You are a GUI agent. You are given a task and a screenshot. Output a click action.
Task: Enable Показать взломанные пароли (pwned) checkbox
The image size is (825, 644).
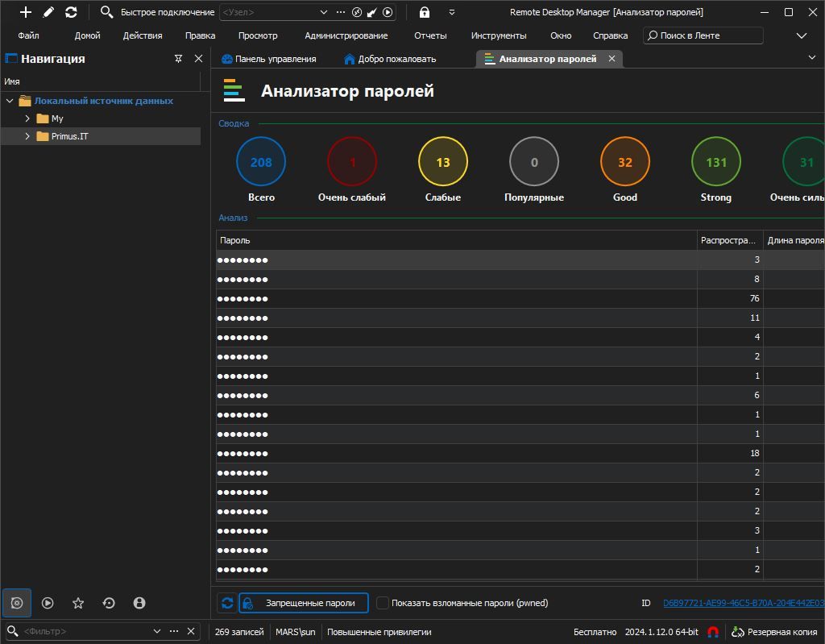pyautogui.click(x=383, y=603)
